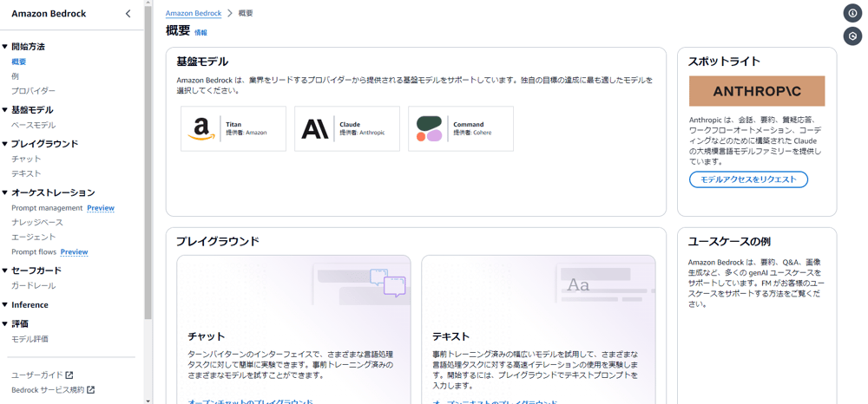Collapse the 基盤モデル sidebar section

coord(5,110)
